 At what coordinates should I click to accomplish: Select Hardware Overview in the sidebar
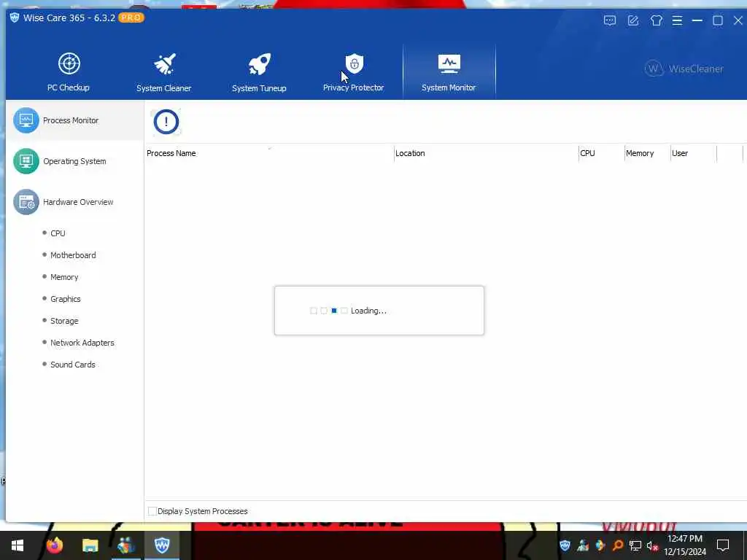[74, 202]
